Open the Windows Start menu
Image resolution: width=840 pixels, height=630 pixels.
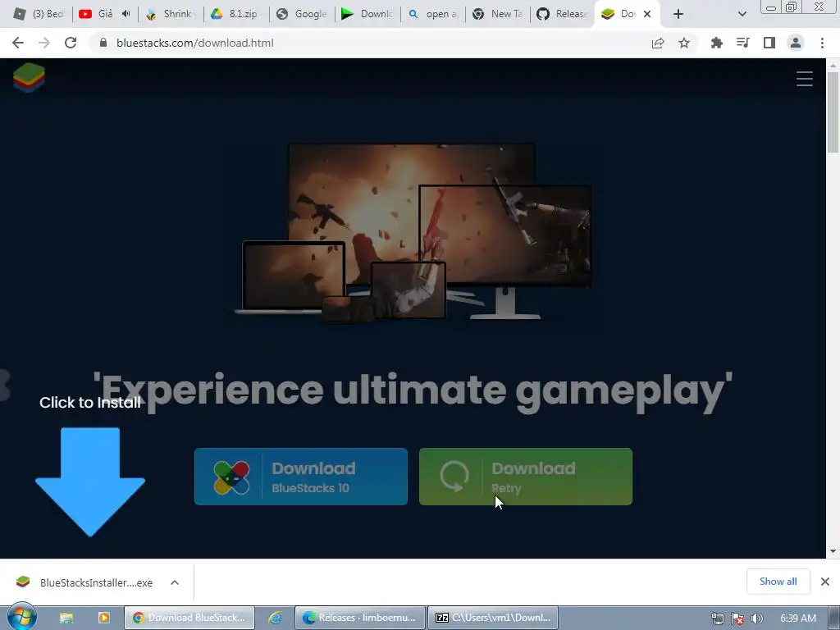[x=22, y=617]
